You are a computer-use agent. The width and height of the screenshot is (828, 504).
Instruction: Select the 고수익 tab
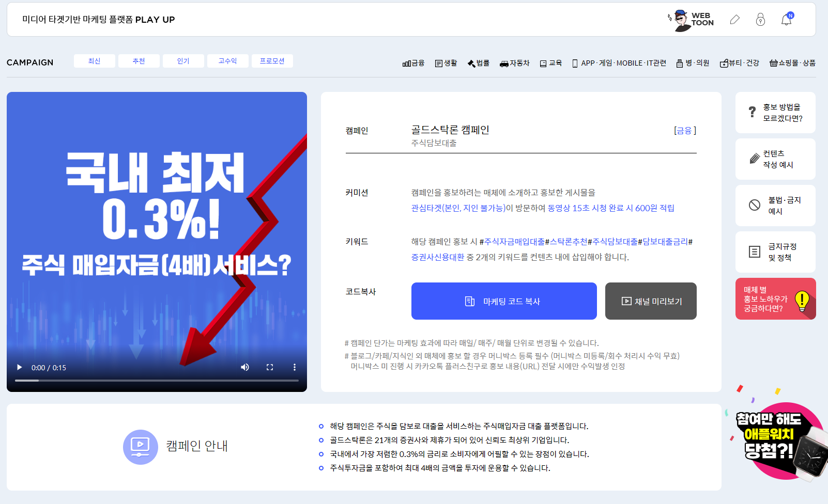228,61
